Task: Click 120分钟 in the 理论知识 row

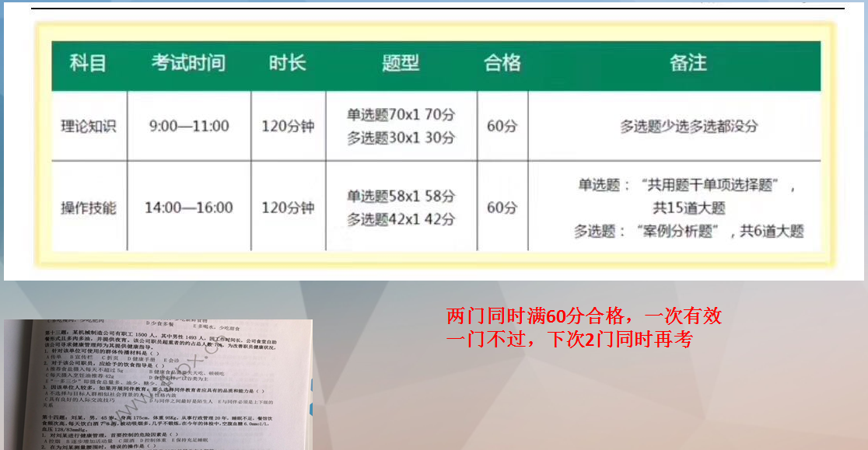Action: coord(288,127)
